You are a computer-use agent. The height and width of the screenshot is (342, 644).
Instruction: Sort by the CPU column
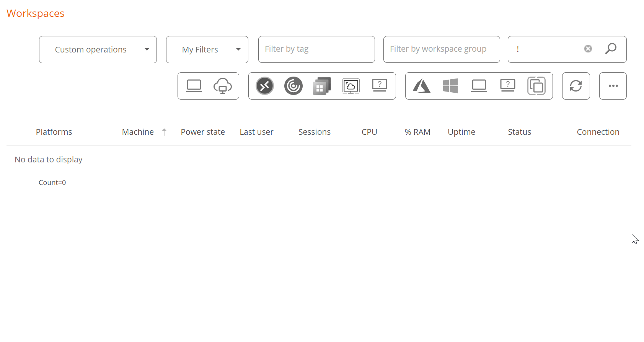[x=369, y=132]
